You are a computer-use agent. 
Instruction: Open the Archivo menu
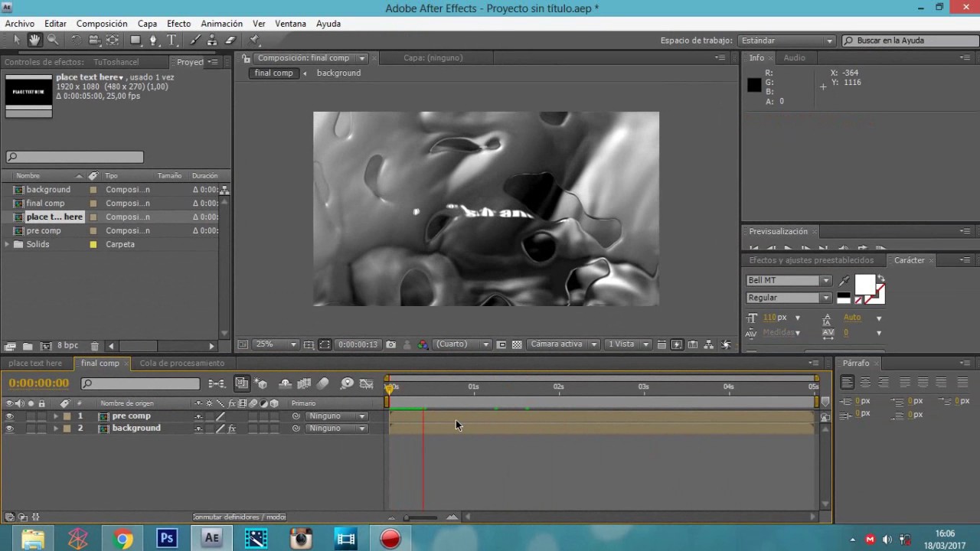[x=20, y=24]
